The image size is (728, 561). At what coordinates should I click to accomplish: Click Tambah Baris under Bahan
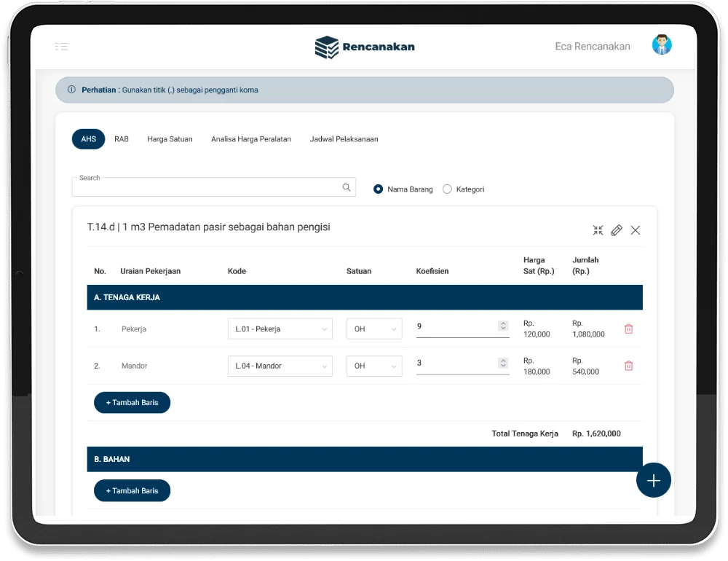132,491
